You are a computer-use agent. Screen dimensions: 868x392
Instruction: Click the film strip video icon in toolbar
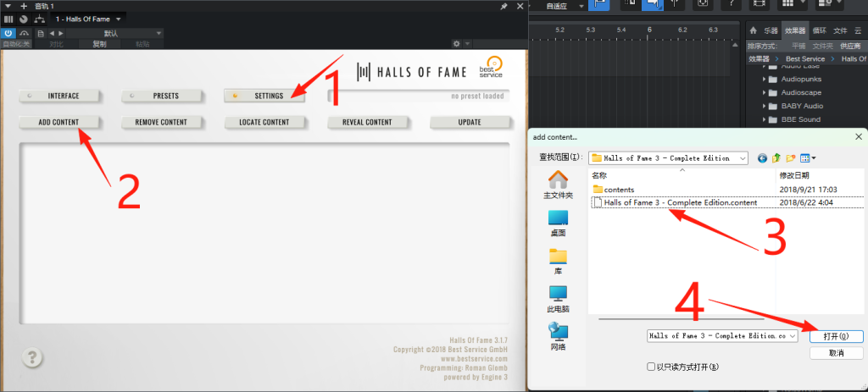(759, 4)
